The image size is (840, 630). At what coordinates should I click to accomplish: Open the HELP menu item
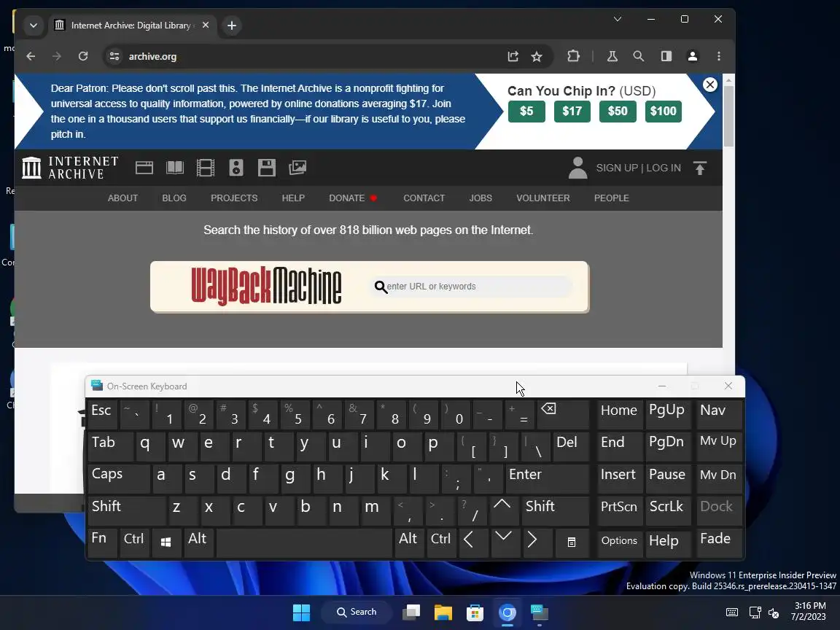(293, 198)
